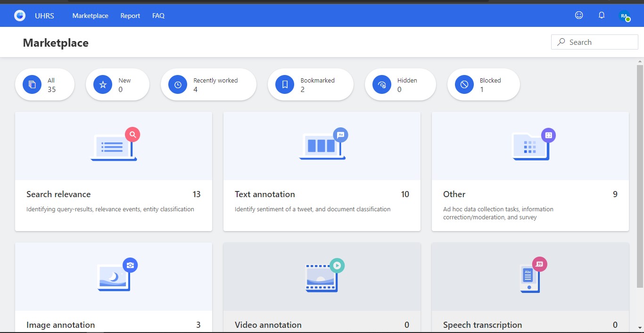The image size is (644, 333).
Task: Show Bookmarked tasks filter
Action: (x=310, y=85)
